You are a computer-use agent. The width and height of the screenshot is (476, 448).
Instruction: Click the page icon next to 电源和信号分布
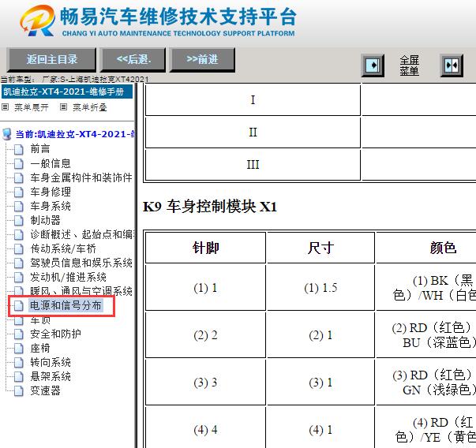point(19,305)
